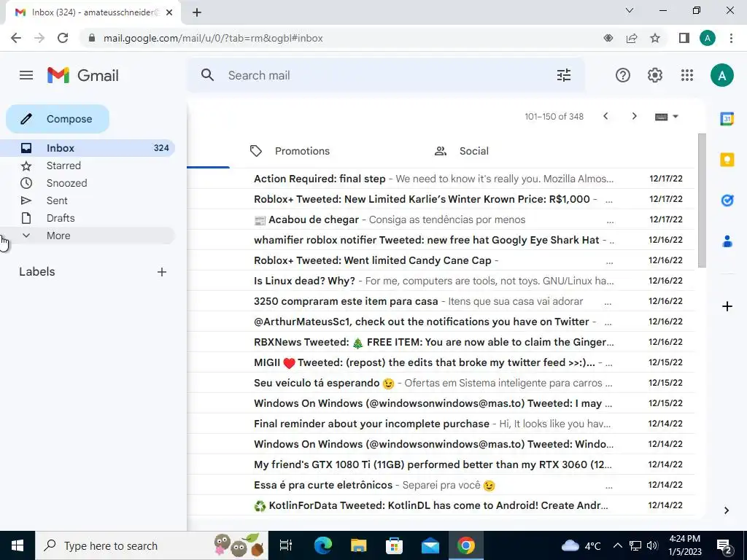Open 'KotlinForData Tweeted' email
Viewport: 747px width, 560px height.
coord(441,506)
